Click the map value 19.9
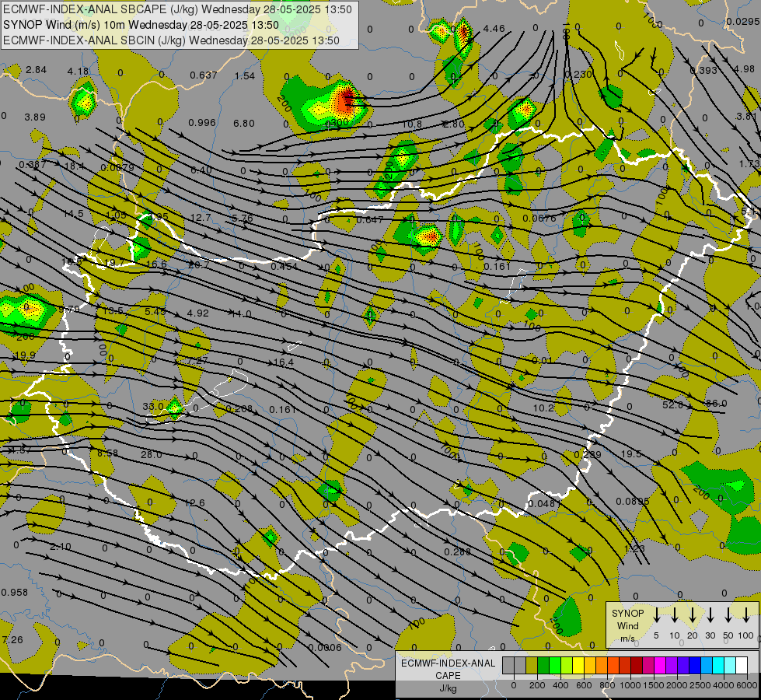Screen dimensions: 761x700 click(x=25, y=355)
